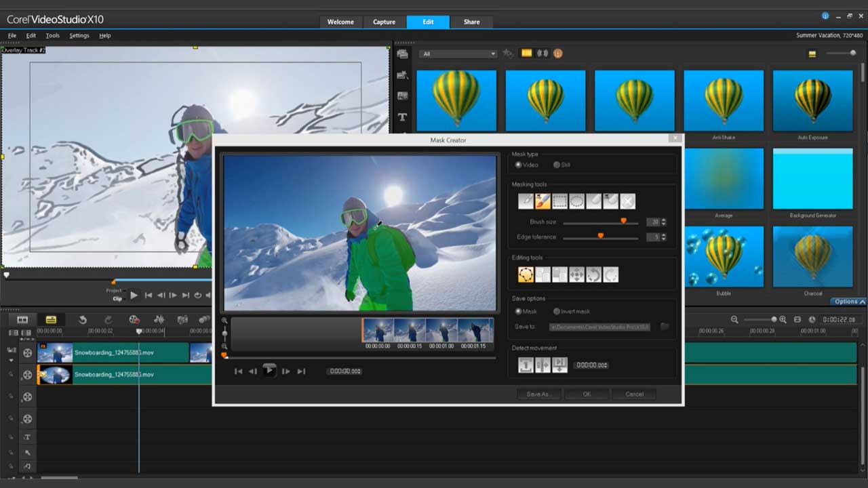
Task: Pick the Ellipse masking tool
Action: 576,201
